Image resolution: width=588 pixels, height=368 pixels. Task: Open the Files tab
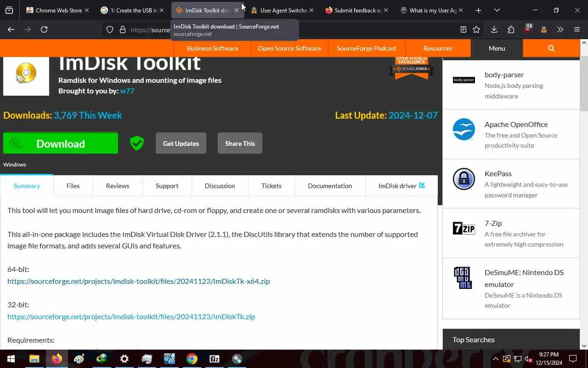coord(73,185)
